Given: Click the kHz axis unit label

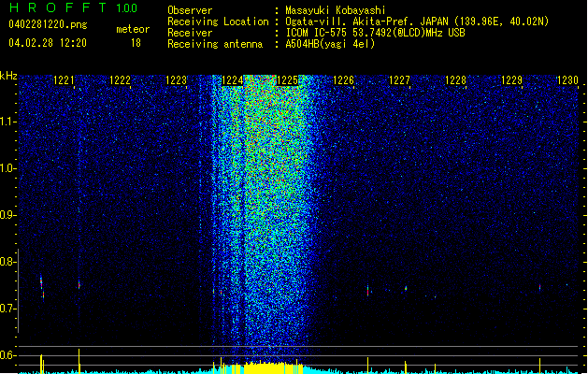Looking at the screenshot, I should (x=8, y=76).
